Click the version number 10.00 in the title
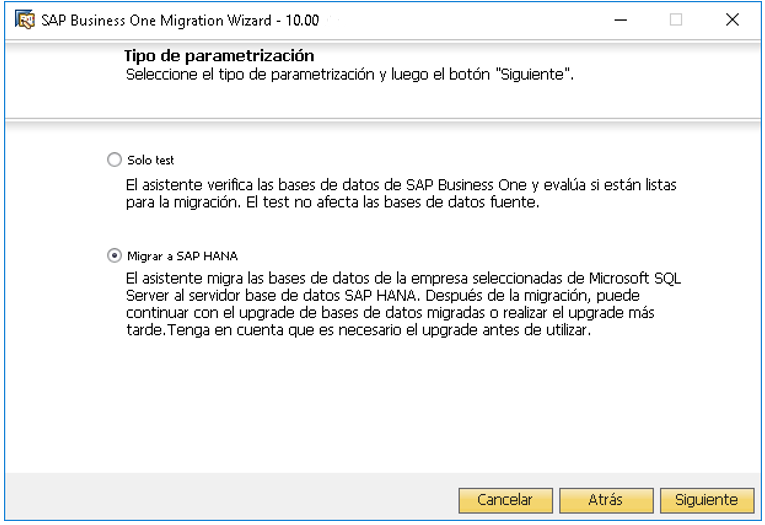This screenshot has height=525, width=765. [302, 20]
